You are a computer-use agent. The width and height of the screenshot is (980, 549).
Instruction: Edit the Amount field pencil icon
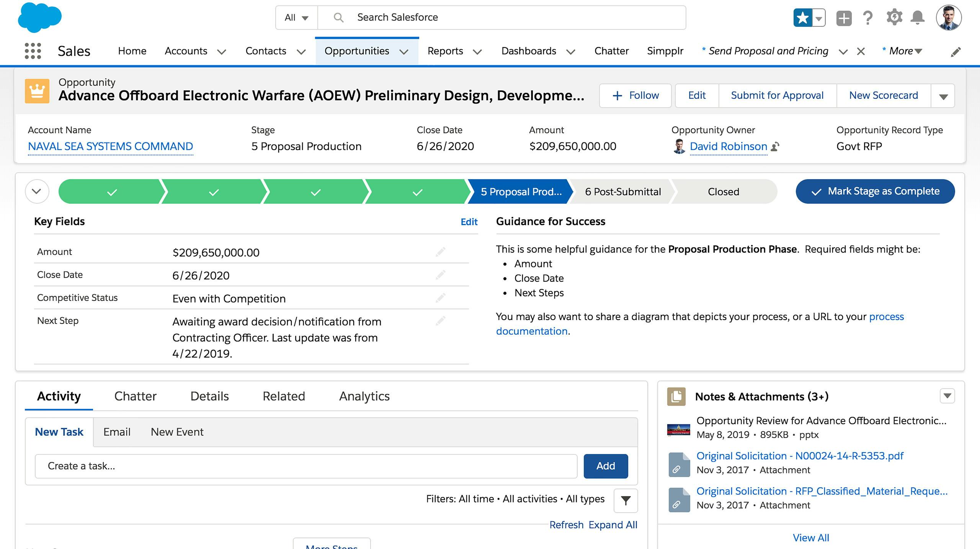click(x=441, y=252)
